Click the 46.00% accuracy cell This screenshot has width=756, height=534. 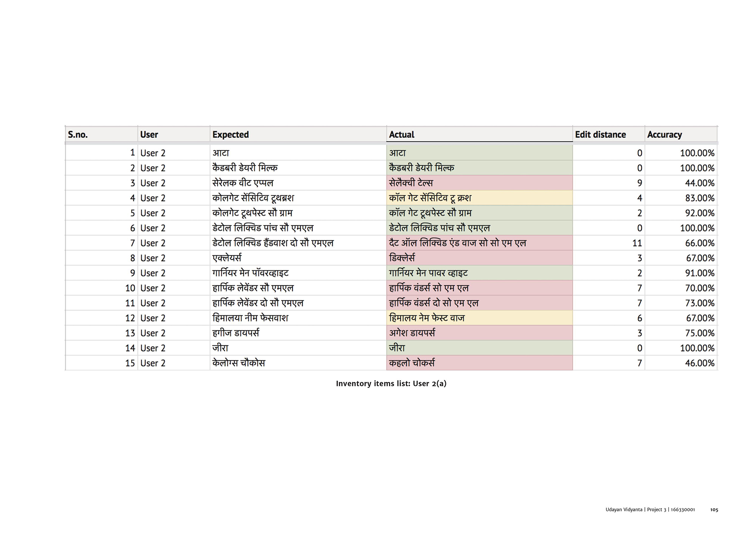pos(699,363)
